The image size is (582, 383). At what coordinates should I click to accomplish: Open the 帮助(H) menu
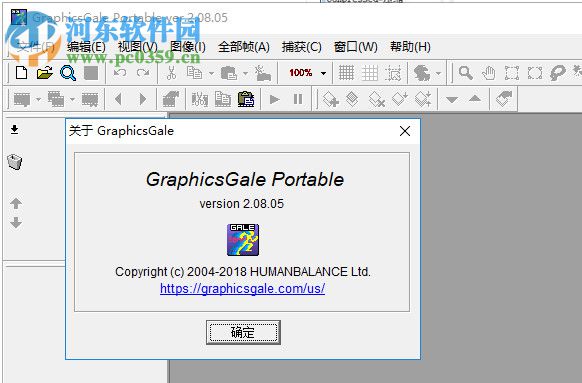[x=410, y=47]
